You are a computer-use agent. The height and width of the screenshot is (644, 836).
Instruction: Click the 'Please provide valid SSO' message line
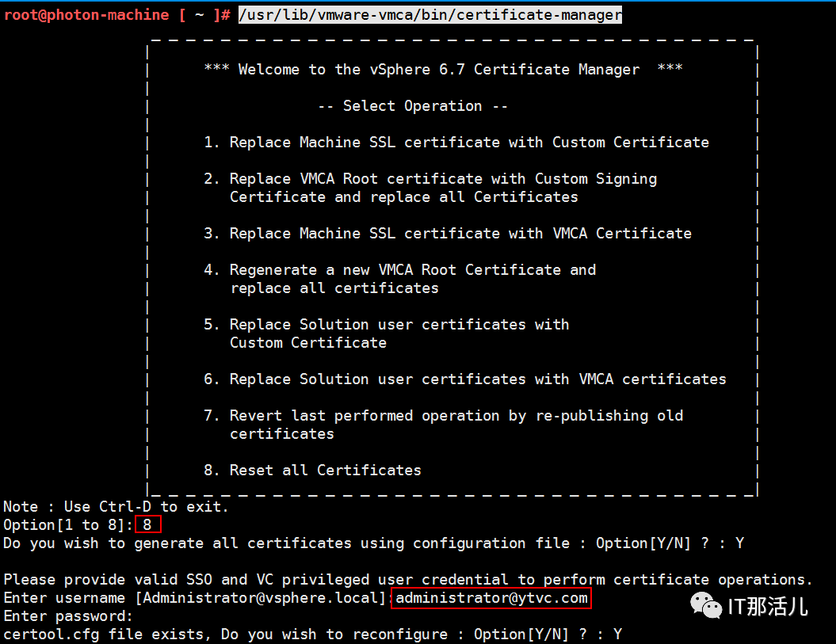408,580
